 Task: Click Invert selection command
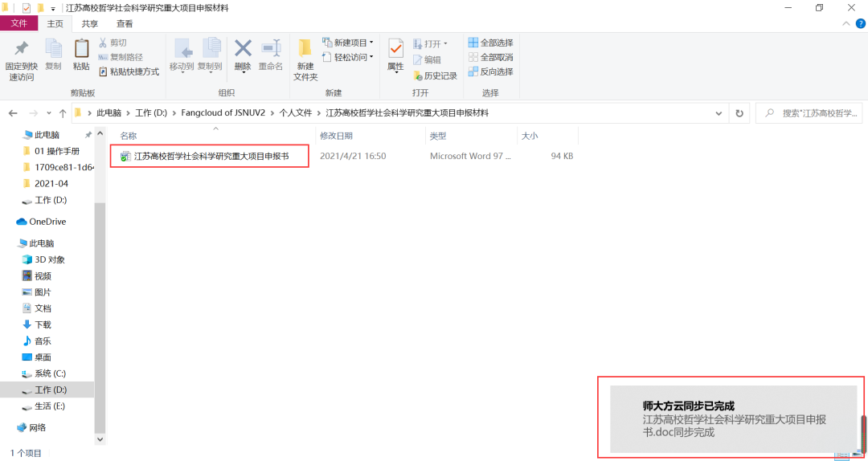click(490, 71)
